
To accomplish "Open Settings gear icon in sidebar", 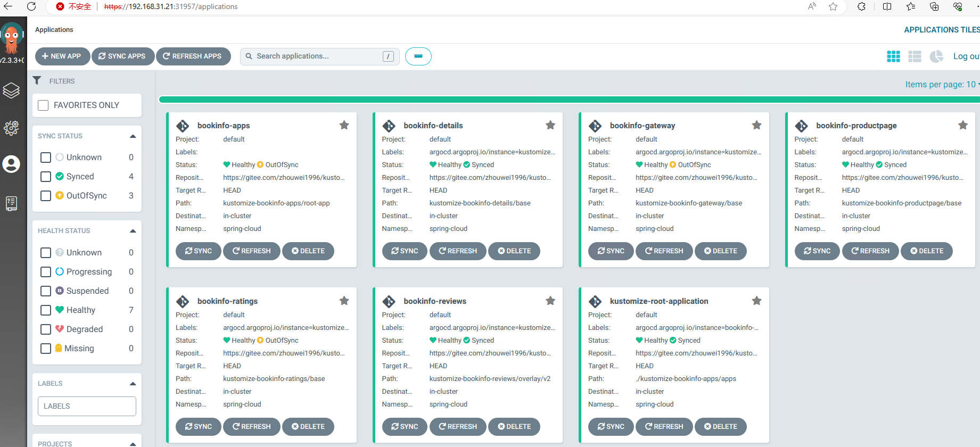I will 11,128.
